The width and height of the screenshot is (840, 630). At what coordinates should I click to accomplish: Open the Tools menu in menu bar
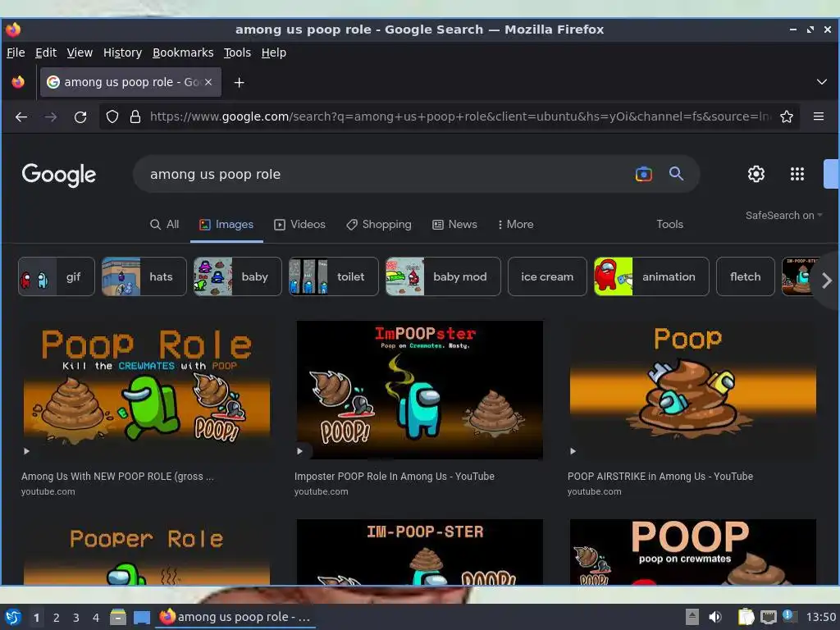coord(237,52)
